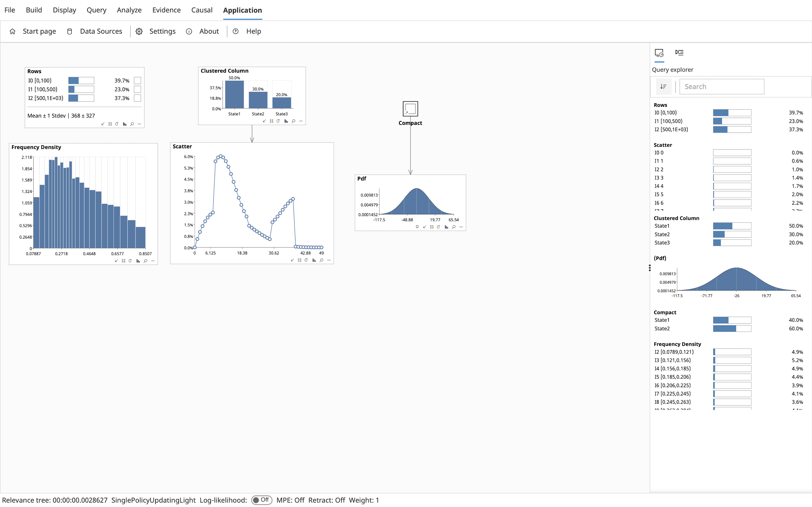This screenshot has height=507, width=812.
Task: Click inside the Search field in Query explorer
Action: pyautogui.click(x=721, y=86)
